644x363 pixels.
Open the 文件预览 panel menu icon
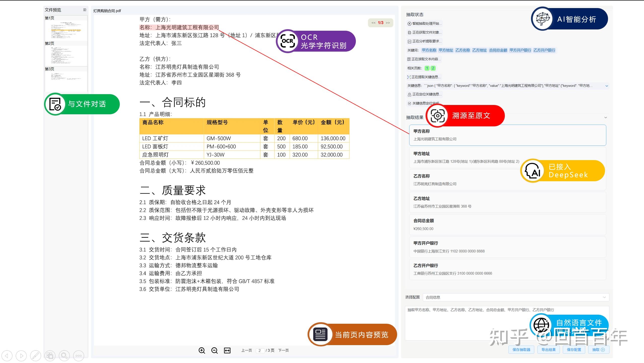[x=84, y=10]
